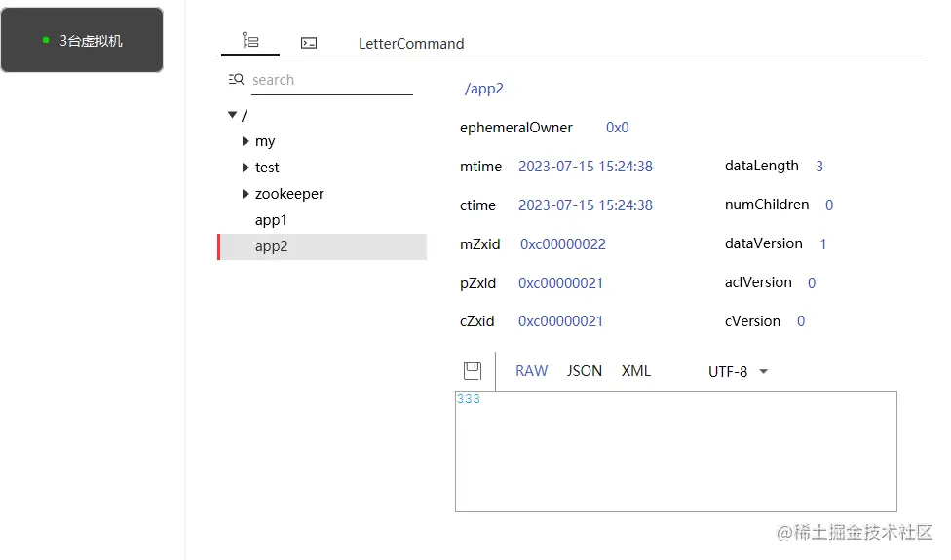Select the test tree node label

(267, 168)
